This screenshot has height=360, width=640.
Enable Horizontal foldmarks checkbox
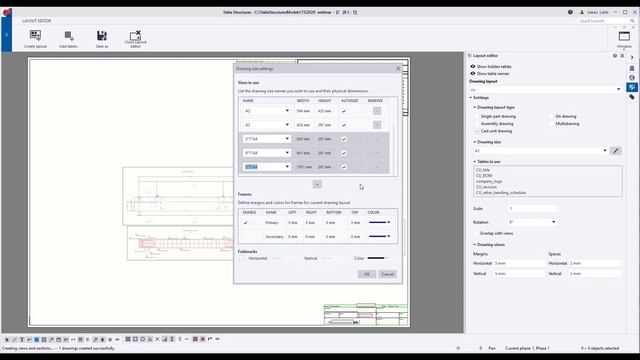[242, 258]
